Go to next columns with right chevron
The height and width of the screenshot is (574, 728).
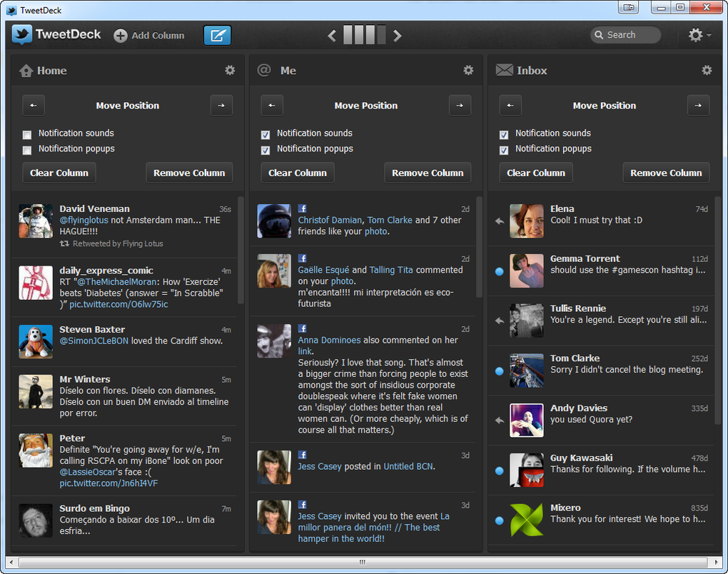pos(397,36)
